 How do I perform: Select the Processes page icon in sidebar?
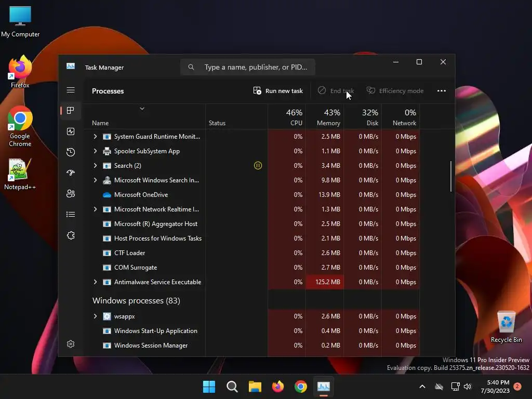[71, 110]
